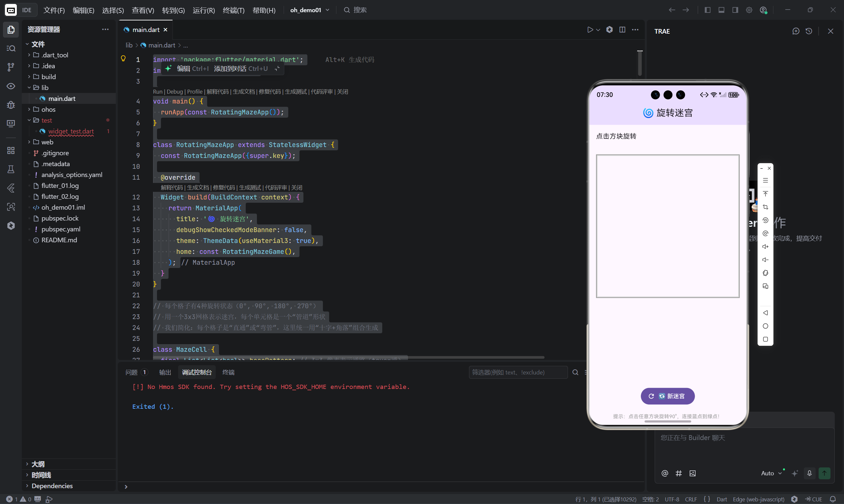Open the Search view in the activity bar

pyautogui.click(x=11, y=48)
